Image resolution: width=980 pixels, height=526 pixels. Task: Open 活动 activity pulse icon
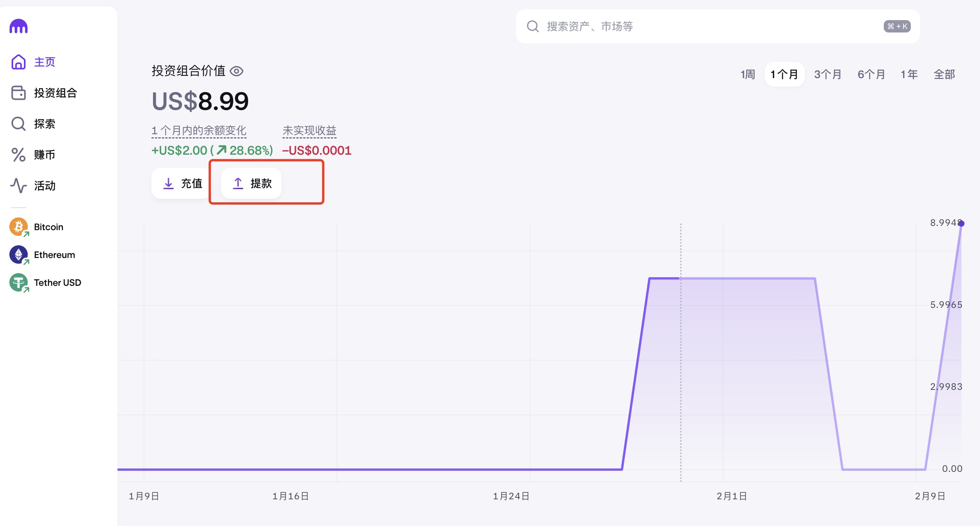click(x=19, y=186)
